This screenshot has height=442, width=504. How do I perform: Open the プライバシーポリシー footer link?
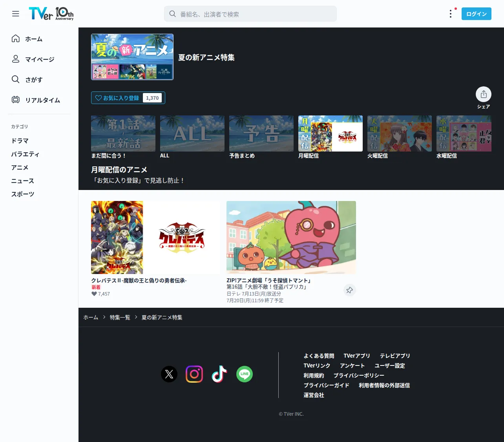pyautogui.click(x=359, y=375)
